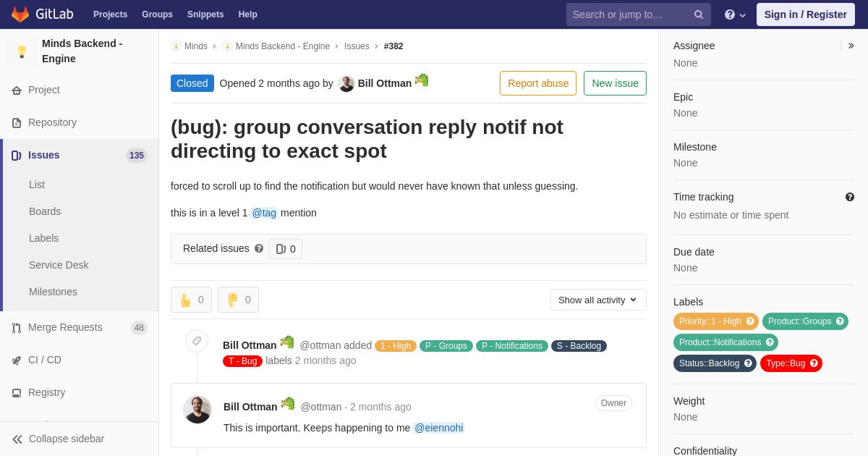
Task: Click Sign in / Register button
Action: 805,14
